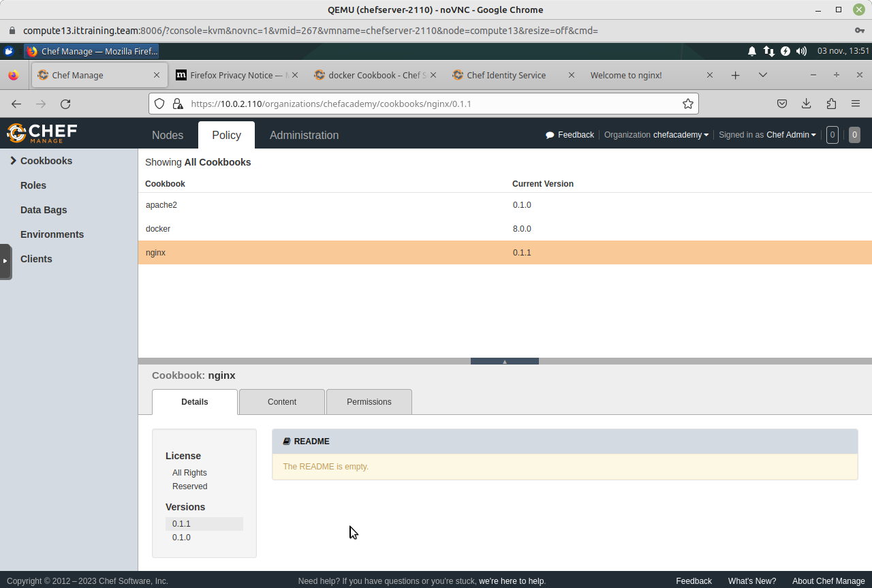Close the Chef Identity Service tab
This screenshot has width=872, height=588.
pos(572,75)
